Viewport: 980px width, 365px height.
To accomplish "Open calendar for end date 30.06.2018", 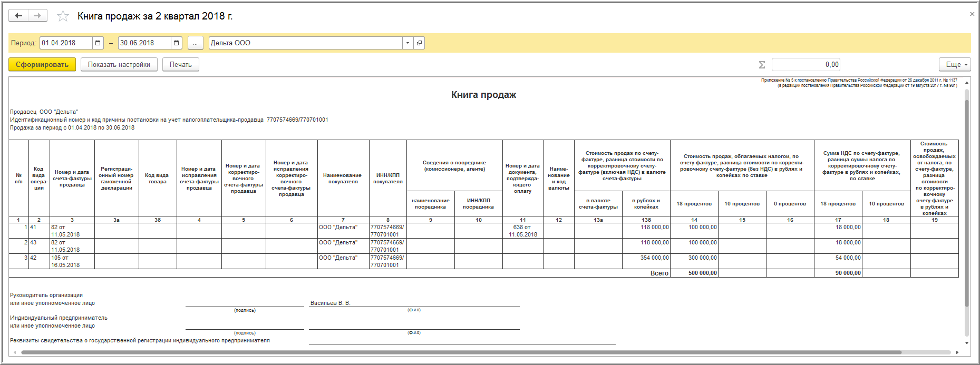I will 177,43.
